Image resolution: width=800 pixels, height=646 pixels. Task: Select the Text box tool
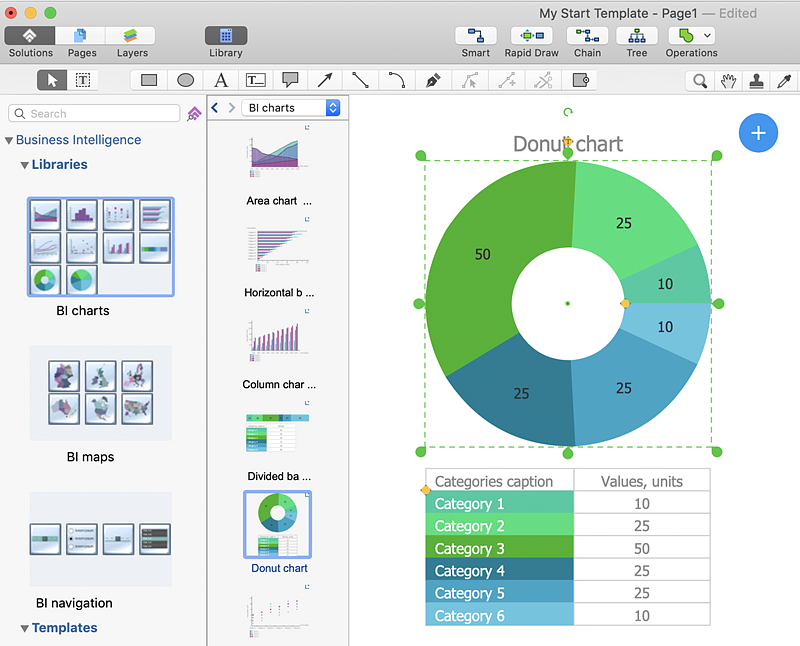coord(256,80)
